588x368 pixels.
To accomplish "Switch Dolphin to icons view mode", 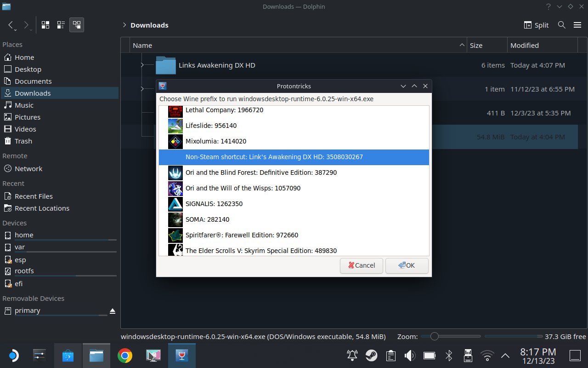I will point(45,25).
